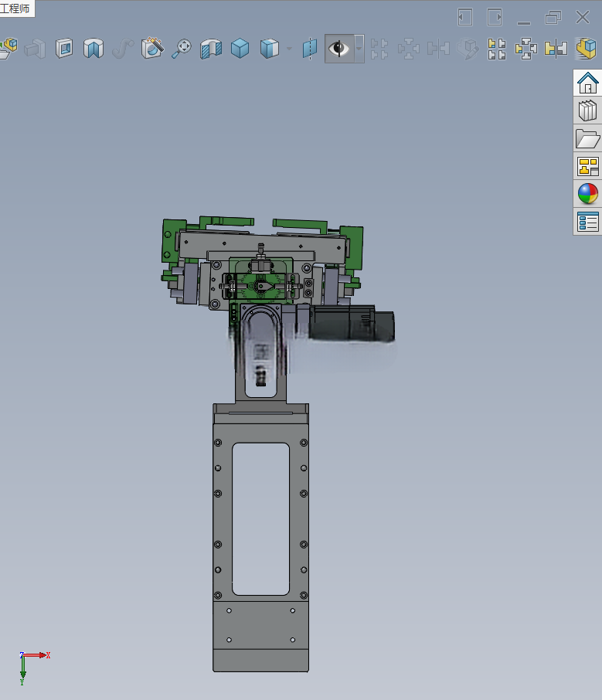
Task: Select the cube display style icon
Action: (x=270, y=48)
